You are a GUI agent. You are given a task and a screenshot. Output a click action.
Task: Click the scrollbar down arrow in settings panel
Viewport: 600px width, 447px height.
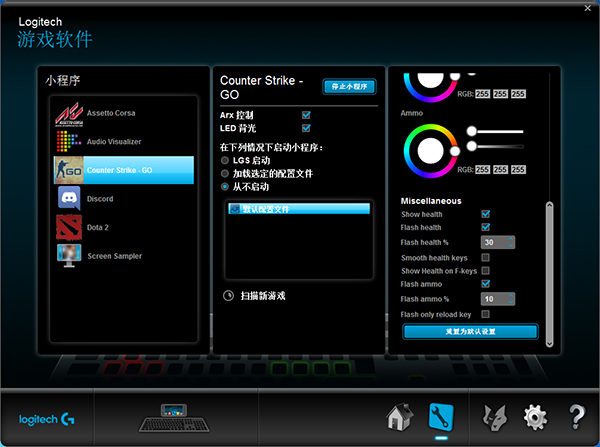point(549,344)
